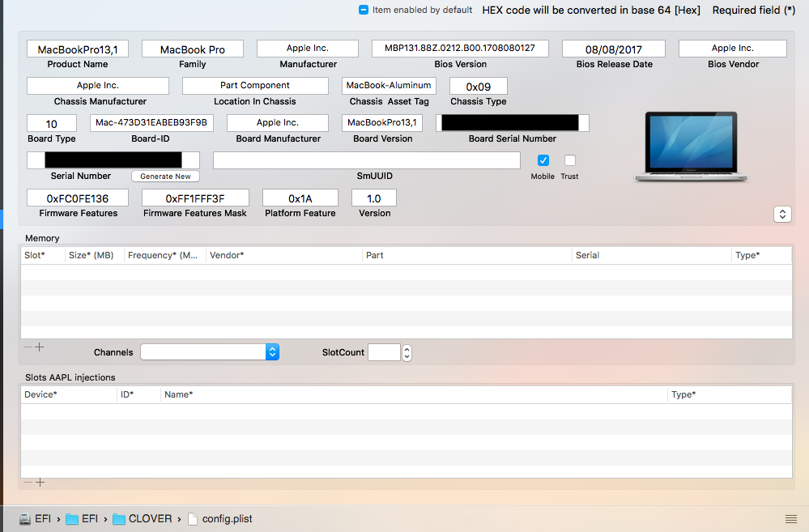Open the model selector chevron under laptop image

[x=782, y=214]
